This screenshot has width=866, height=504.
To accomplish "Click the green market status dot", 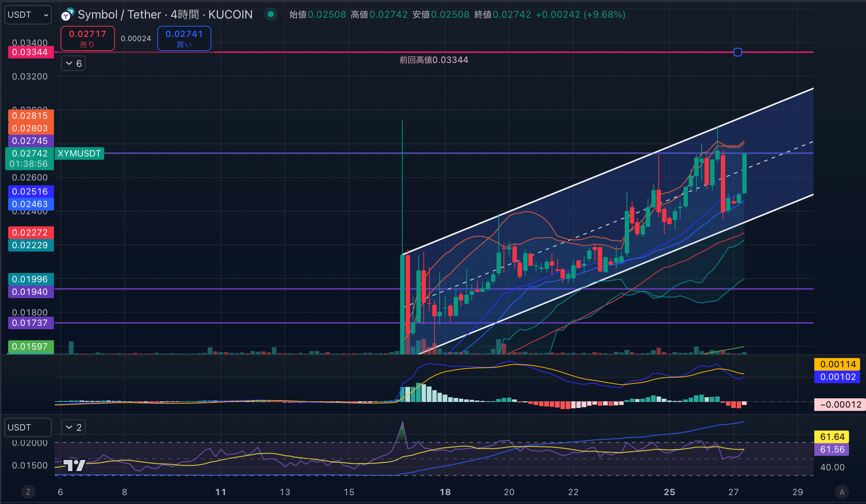I will [271, 14].
